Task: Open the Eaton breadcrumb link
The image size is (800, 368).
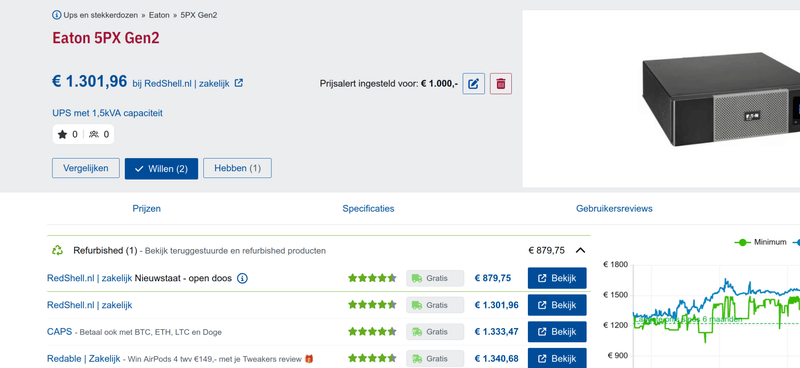Action: [x=159, y=15]
